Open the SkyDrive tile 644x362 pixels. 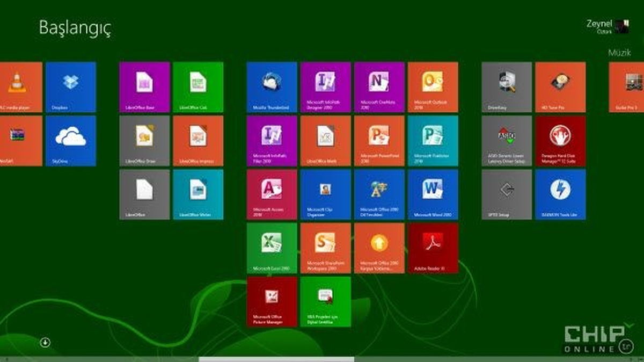pos(71,141)
